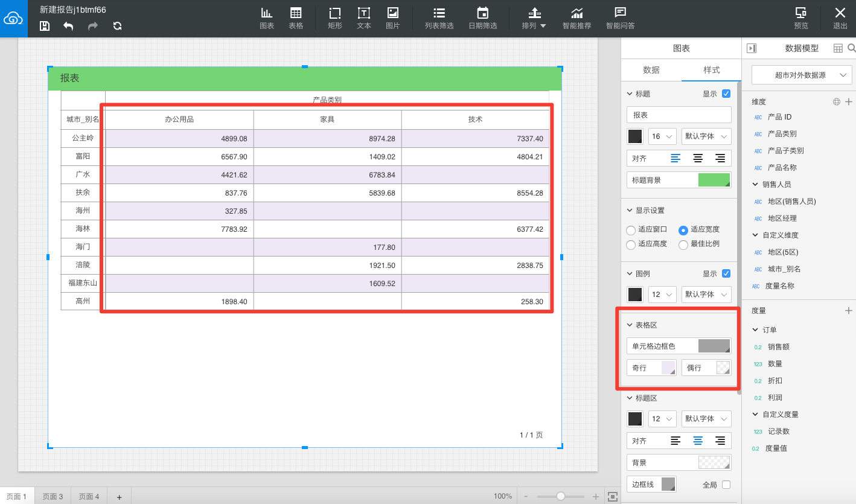Image resolution: width=856 pixels, height=504 pixels.
Task: Collapse the 表格区 section
Action: [630, 325]
